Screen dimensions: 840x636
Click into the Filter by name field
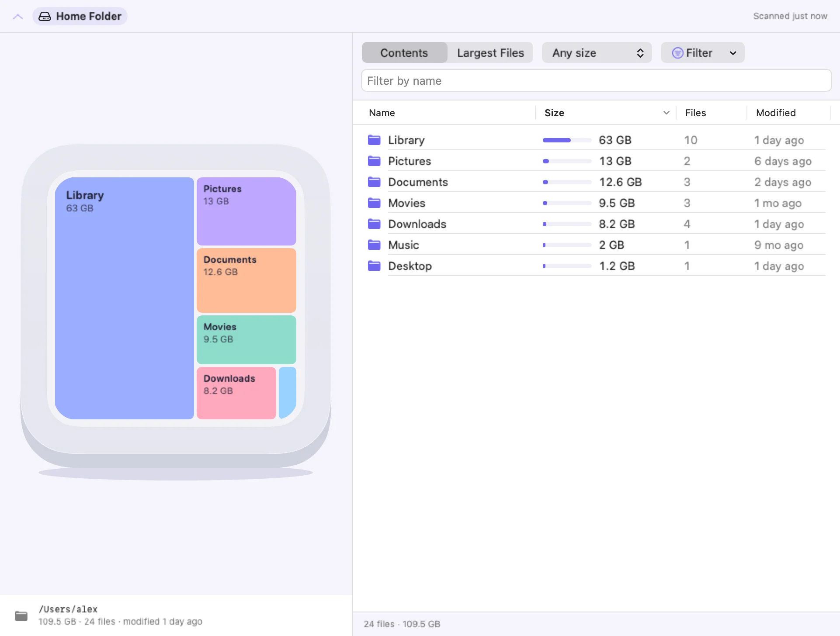pos(596,81)
